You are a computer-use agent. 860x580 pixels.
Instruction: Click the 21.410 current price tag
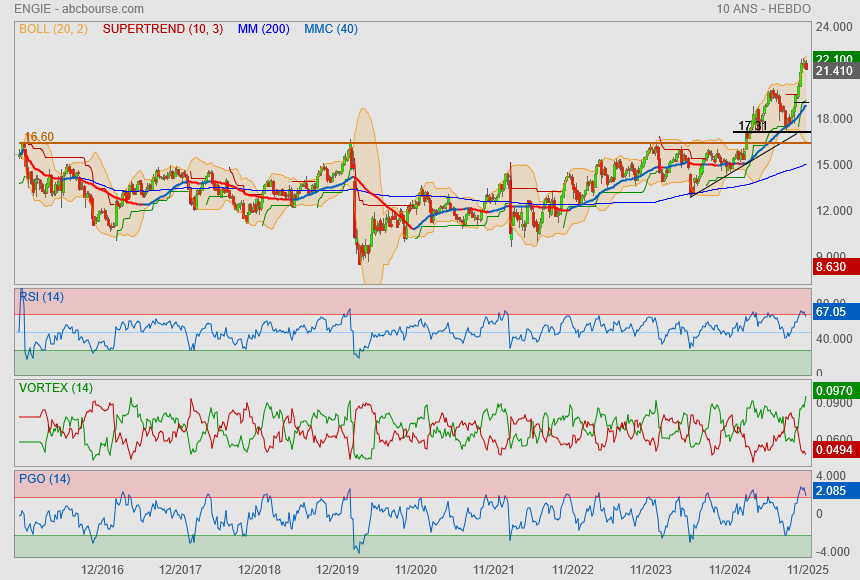point(834,71)
